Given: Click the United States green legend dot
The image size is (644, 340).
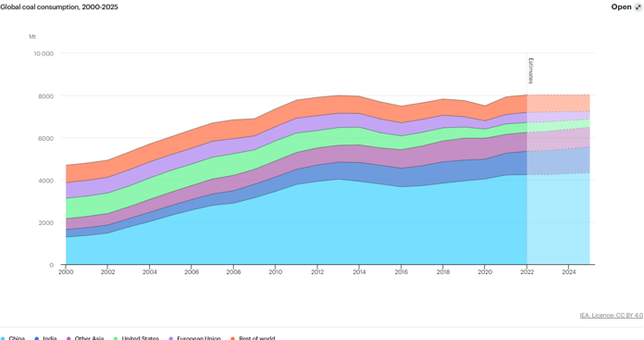Looking at the screenshot, I should (116, 338).
